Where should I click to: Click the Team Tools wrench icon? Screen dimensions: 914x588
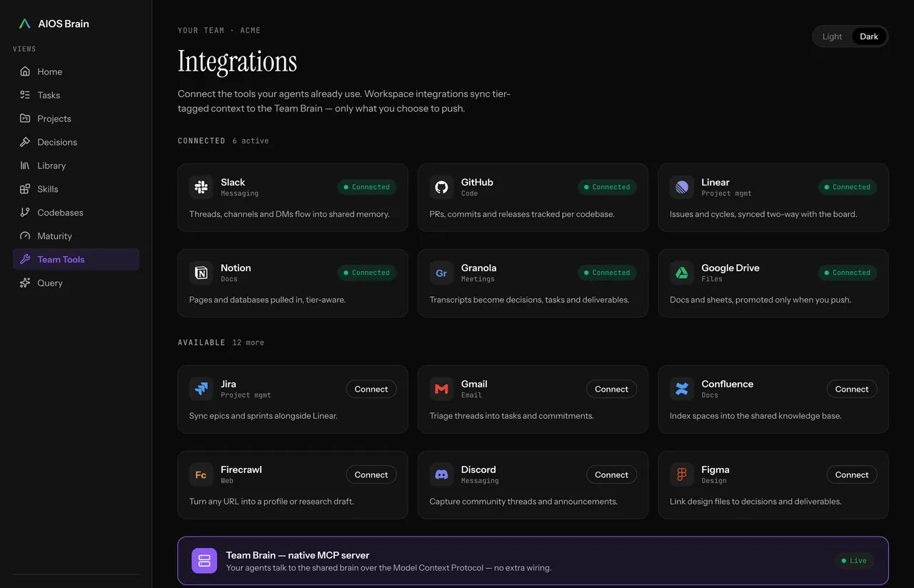pos(25,260)
